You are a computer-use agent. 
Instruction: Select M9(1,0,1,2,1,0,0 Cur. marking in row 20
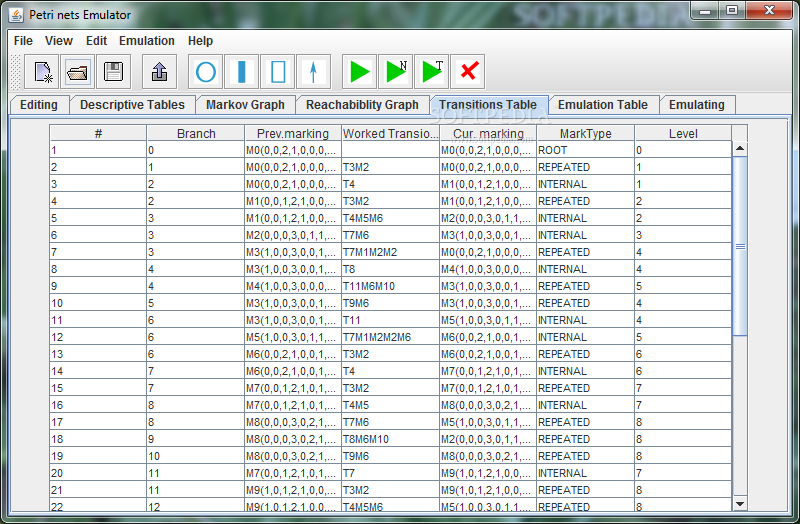click(488, 473)
